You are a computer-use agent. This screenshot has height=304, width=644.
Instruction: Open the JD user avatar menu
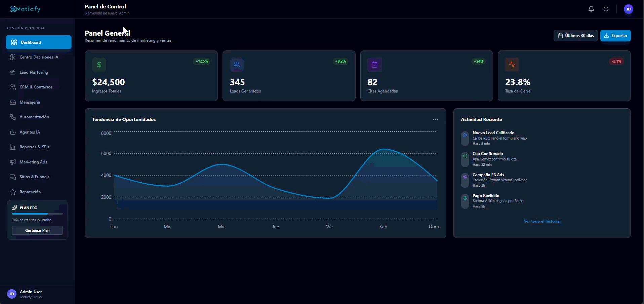point(629,9)
